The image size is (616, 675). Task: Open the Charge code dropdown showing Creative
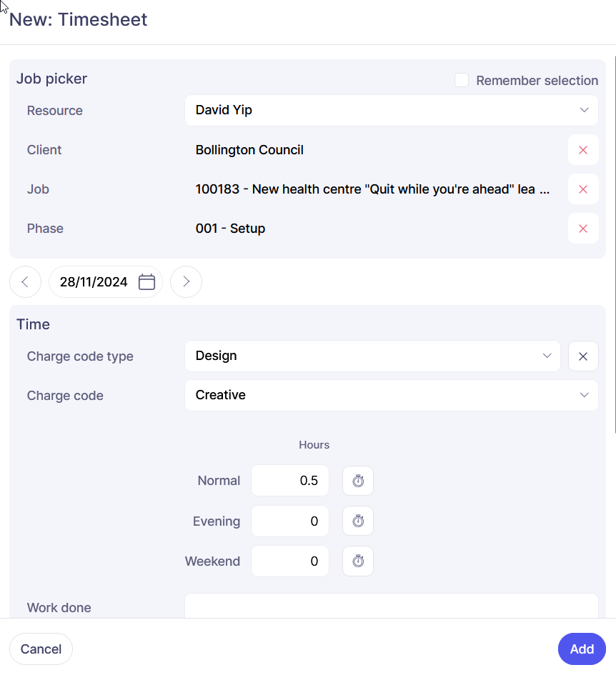pyautogui.click(x=391, y=396)
